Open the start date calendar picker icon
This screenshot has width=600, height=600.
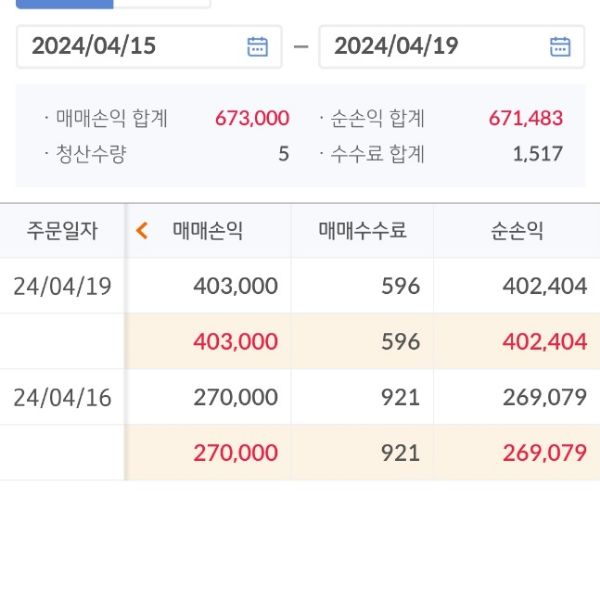[258, 46]
